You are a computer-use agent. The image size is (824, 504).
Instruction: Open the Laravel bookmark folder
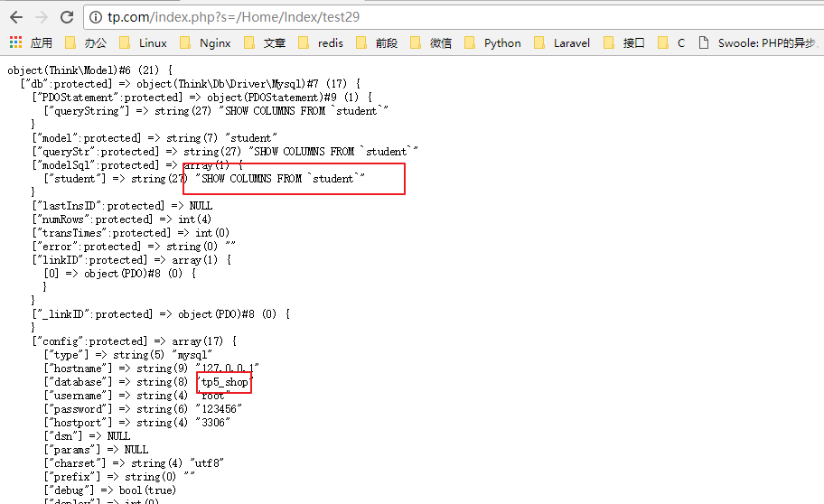tap(562, 42)
